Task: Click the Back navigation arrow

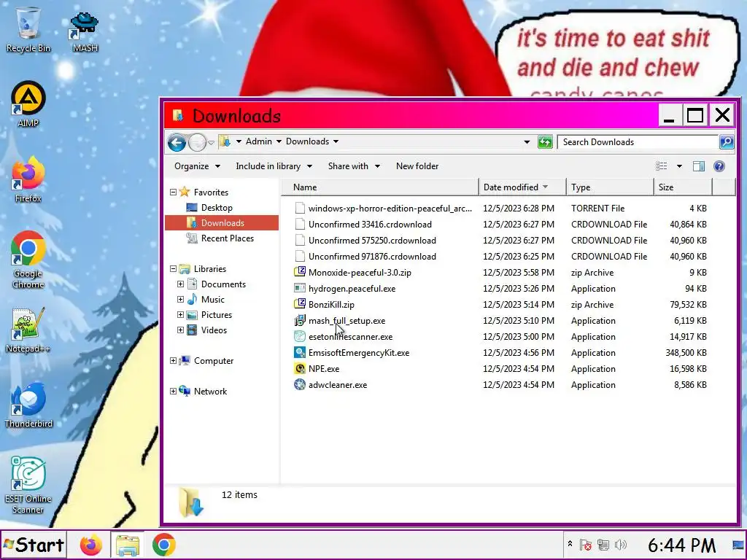Action: pos(177,142)
